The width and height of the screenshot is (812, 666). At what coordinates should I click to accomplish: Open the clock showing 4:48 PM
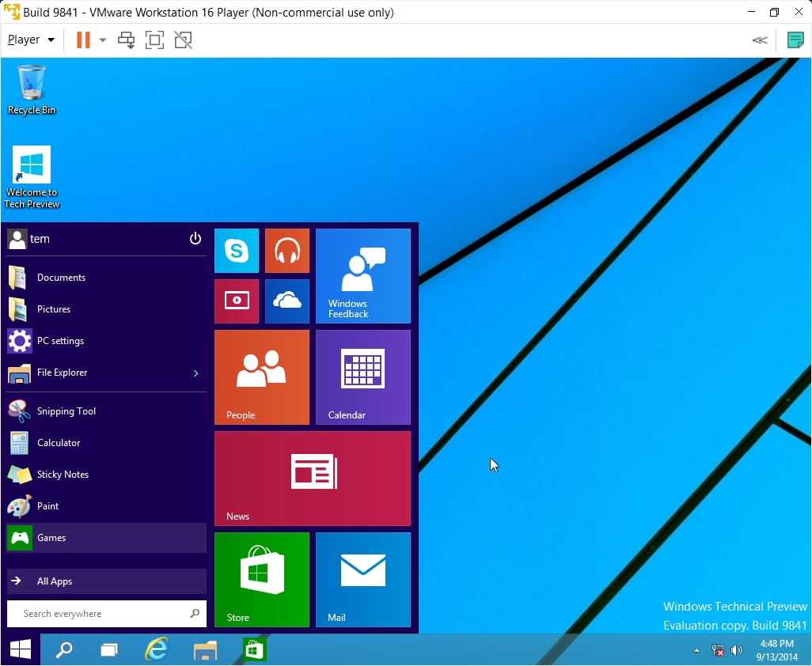(x=776, y=650)
